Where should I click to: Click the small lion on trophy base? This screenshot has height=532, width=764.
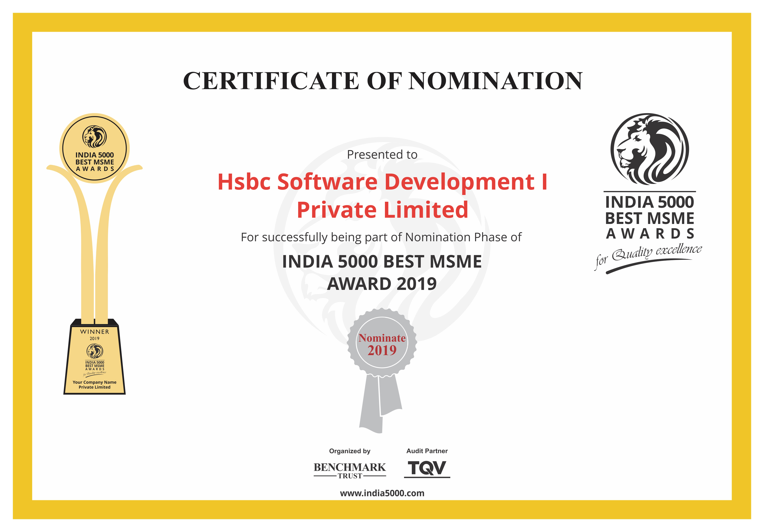tap(95, 351)
